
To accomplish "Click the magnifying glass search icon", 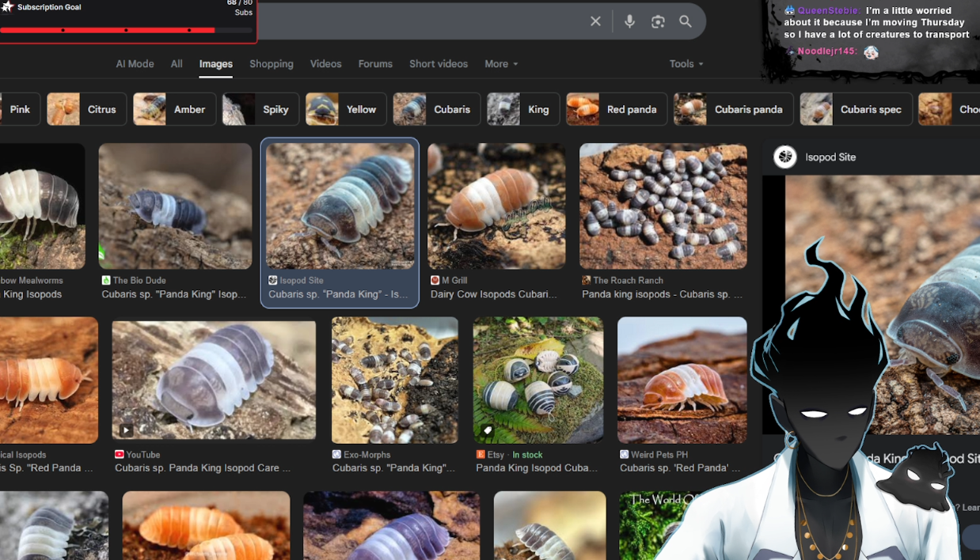I will click(686, 22).
